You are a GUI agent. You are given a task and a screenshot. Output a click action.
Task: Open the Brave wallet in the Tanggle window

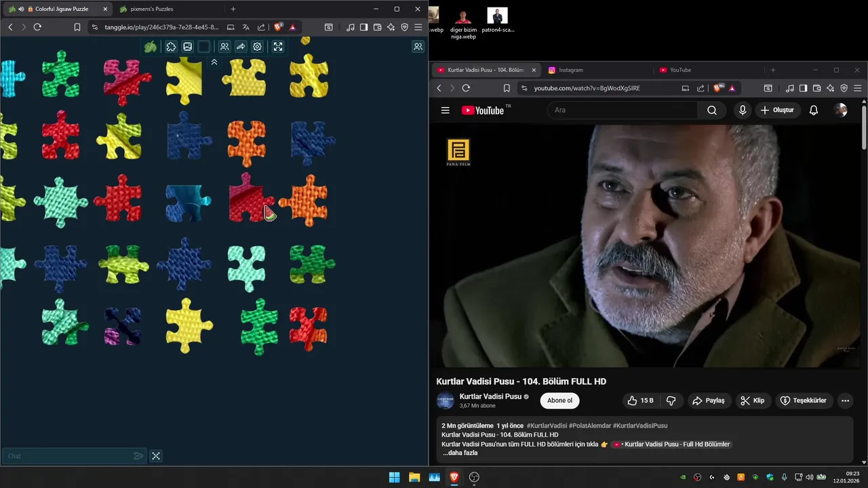point(377,27)
